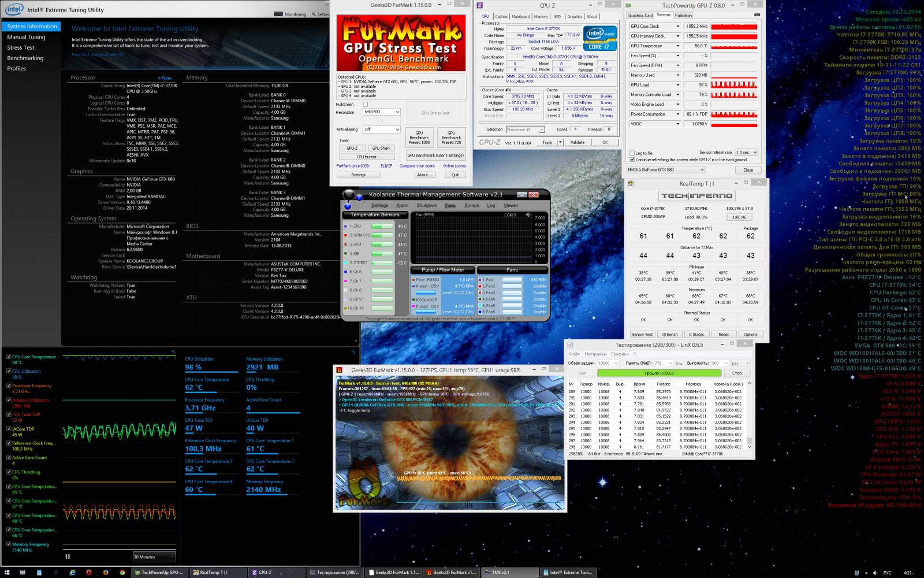
Task: Open the Graphics Card tab in GPU-Z
Action: (x=640, y=16)
